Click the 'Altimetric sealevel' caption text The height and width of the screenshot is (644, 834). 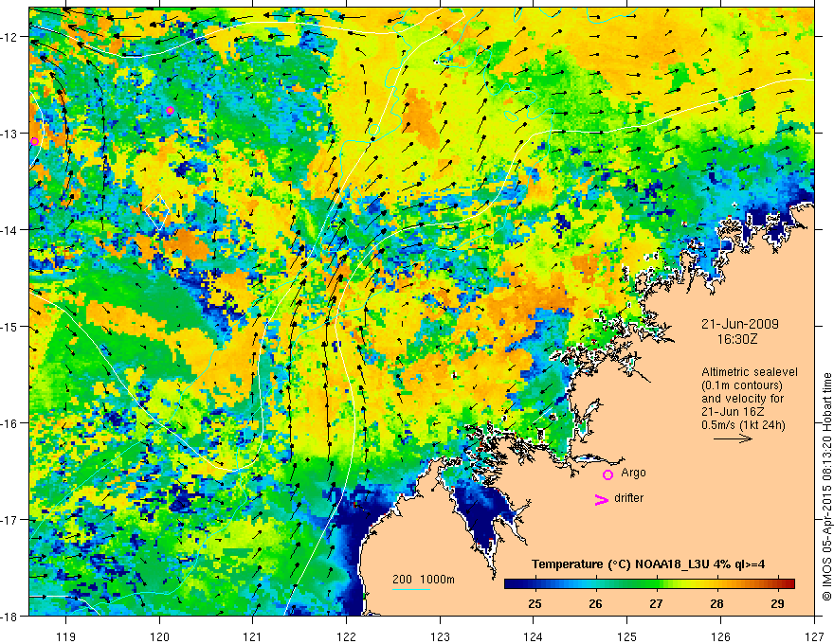click(x=750, y=372)
